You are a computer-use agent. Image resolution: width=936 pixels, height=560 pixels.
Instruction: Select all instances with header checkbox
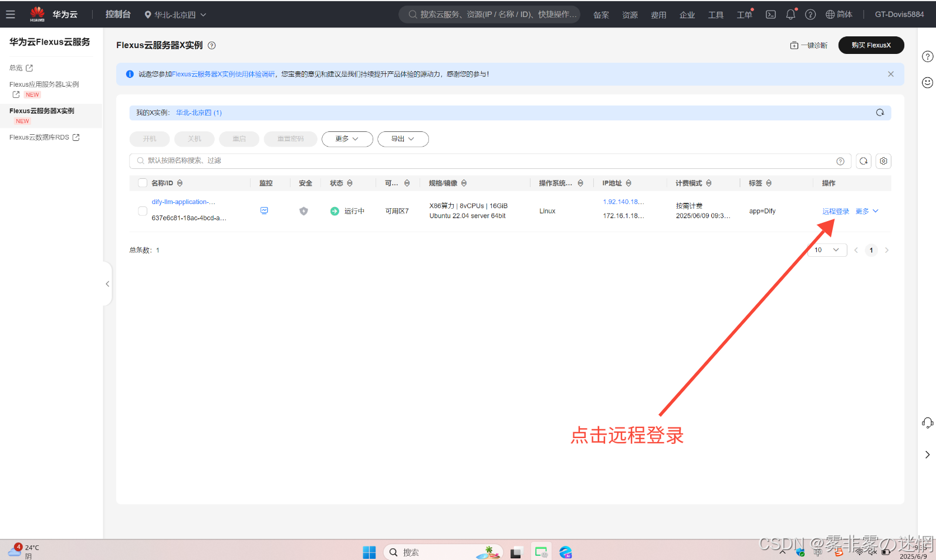143,183
